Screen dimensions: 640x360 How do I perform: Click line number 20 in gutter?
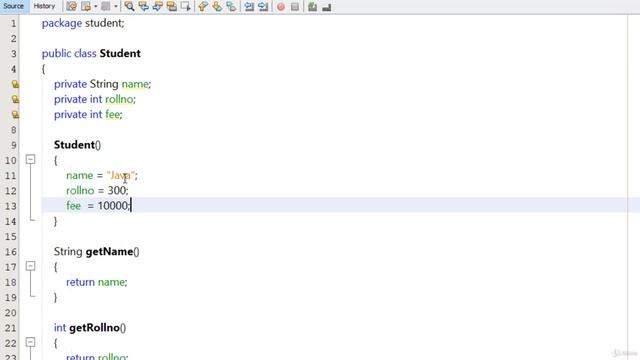click(11, 313)
